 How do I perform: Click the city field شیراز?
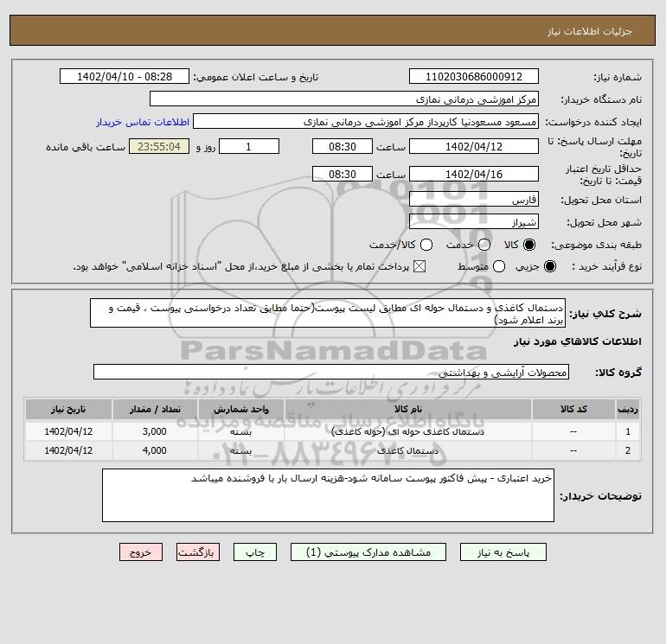tap(474, 222)
